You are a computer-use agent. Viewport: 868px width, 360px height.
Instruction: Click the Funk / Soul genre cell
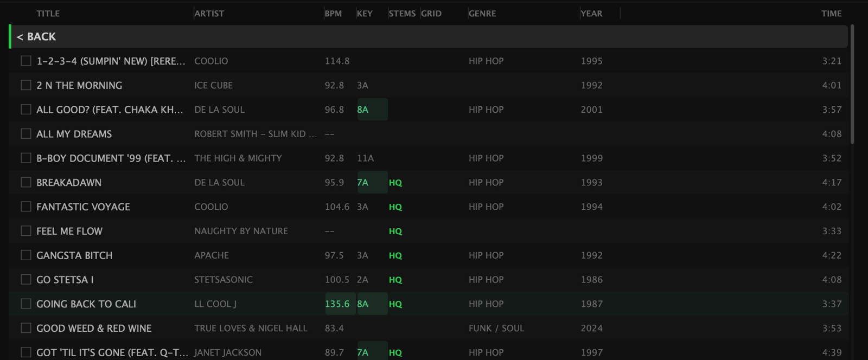[x=496, y=328]
